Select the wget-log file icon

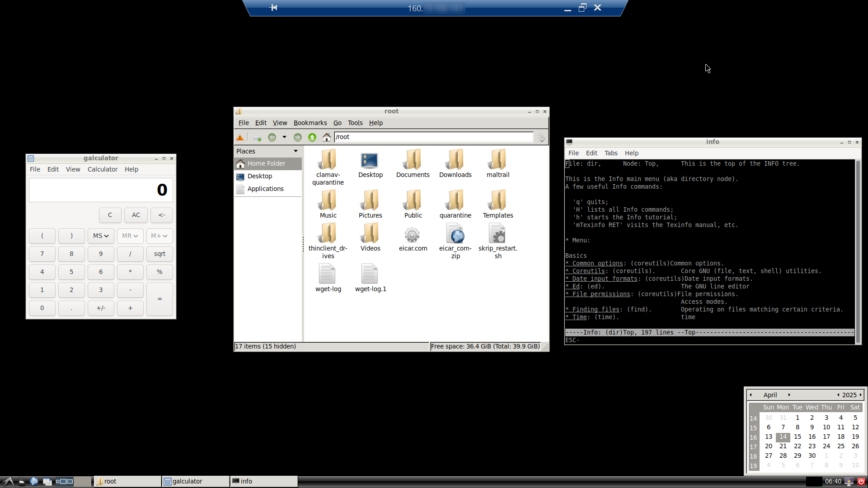coord(327,274)
